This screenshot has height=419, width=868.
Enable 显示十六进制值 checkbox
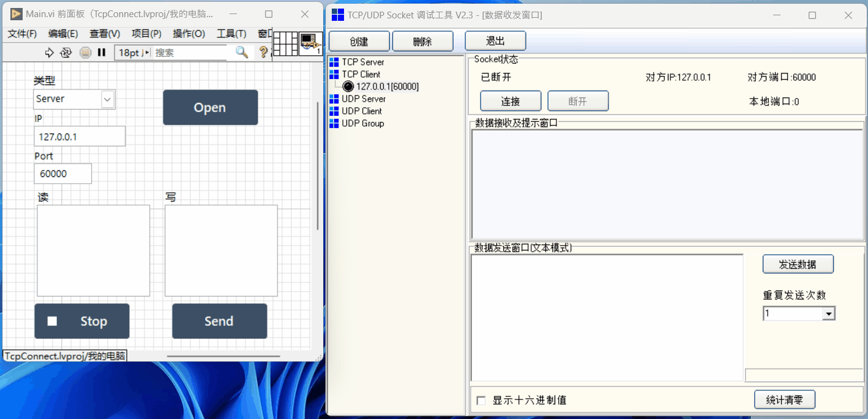(481, 400)
